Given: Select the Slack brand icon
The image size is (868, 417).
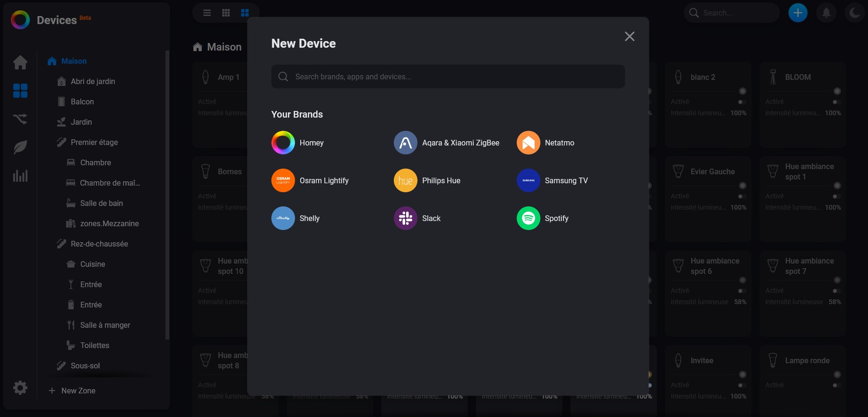Looking at the screenshot, I should pyautogui.click(x=406, y=218).
